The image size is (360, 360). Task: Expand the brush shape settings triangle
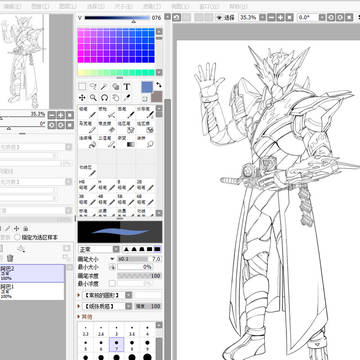point(79,295)
